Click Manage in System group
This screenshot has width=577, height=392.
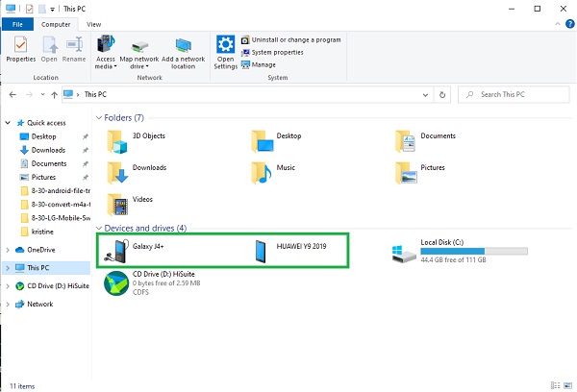click(259, 64)
